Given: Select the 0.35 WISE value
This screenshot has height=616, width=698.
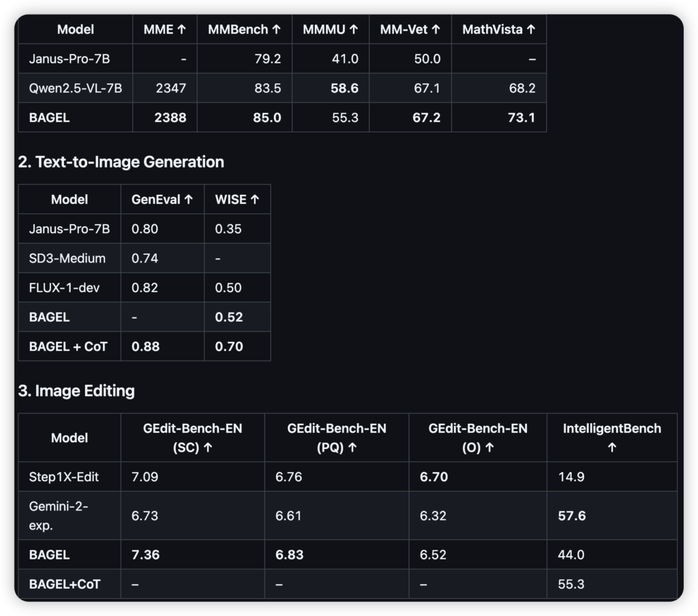Looking at the screenshot, I should [x=228, y=229].
